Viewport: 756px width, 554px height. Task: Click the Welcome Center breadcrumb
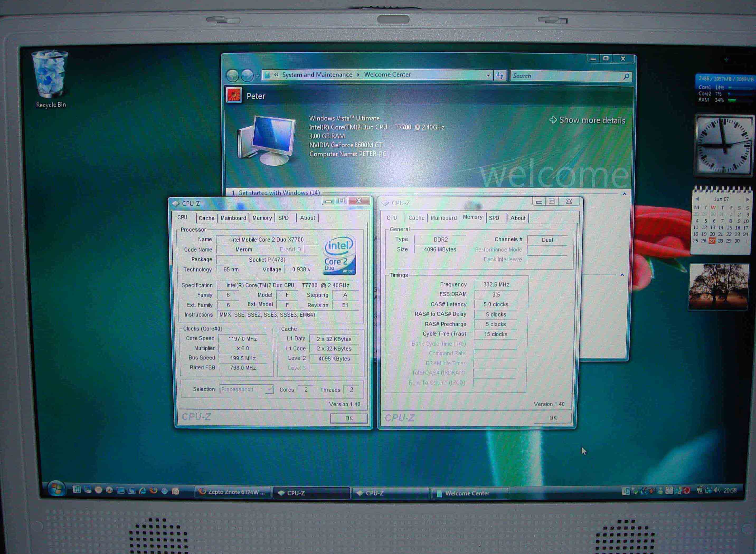pyautogui.click(x=387, y=74)
